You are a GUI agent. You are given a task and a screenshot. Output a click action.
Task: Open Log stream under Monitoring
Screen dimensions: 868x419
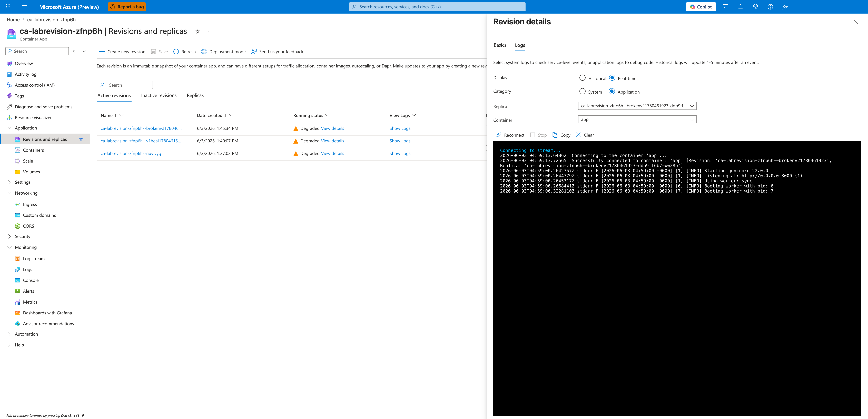pyautogui.click(x=34, y=259)
